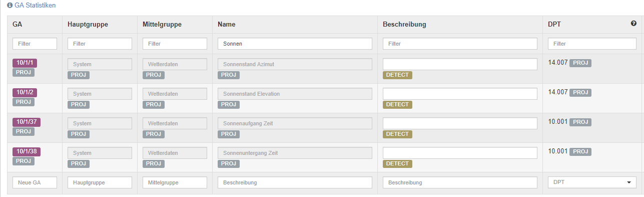This screenshot has height=197, width=644.
Task: Click the Neue GA input field
Action: (x=35, y=182)
